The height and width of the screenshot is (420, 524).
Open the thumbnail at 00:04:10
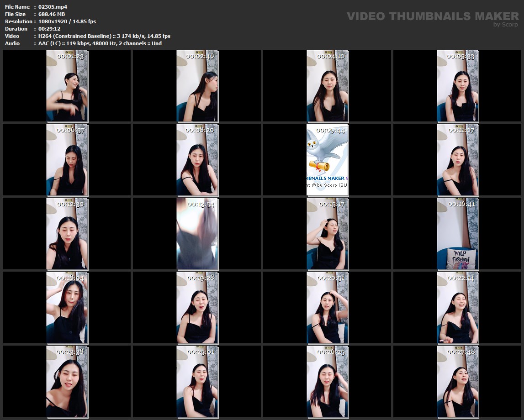[x=327, y=86]
